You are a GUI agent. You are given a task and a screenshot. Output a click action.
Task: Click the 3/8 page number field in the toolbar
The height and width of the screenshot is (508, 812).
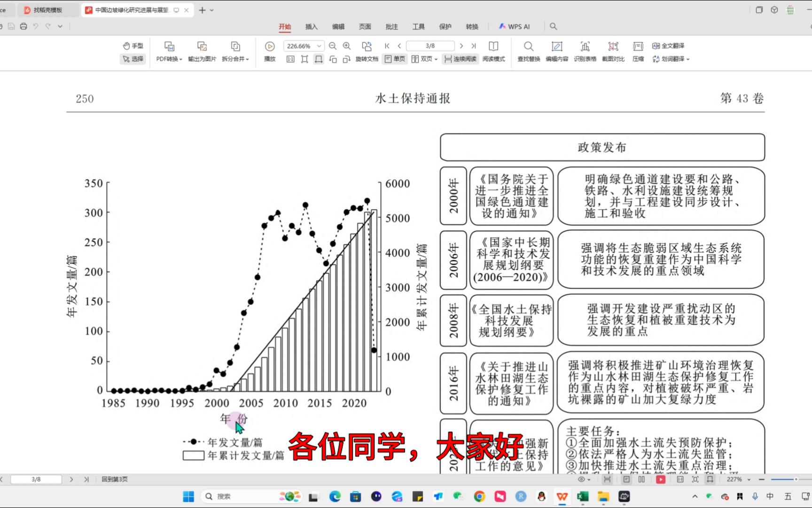point(430,46)
